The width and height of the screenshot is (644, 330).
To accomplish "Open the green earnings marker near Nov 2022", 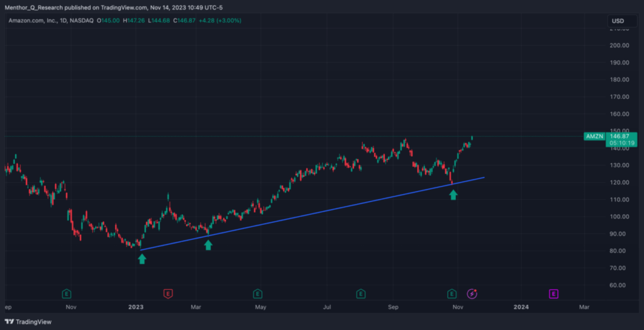I will coord(67,294).
